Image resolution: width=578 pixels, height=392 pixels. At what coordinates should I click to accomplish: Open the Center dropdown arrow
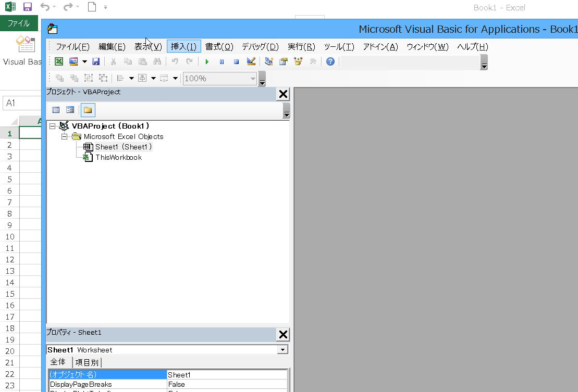pyautogui.click(x=153, y=78)
